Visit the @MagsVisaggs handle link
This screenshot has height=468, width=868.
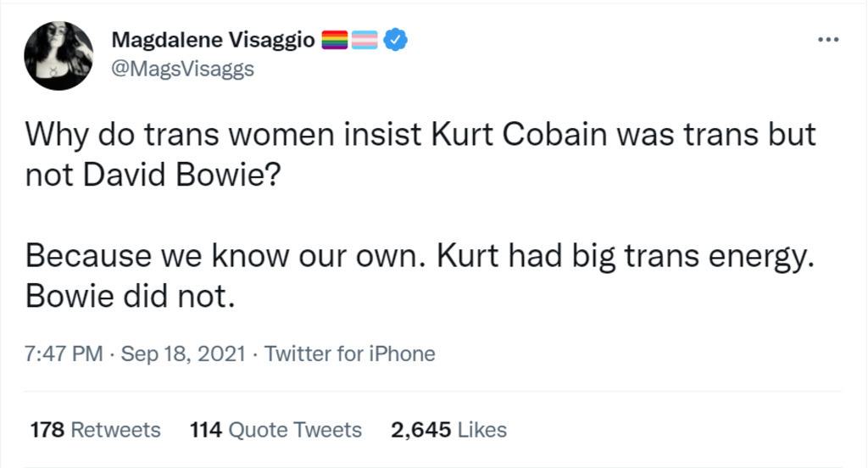click(182, 69)
